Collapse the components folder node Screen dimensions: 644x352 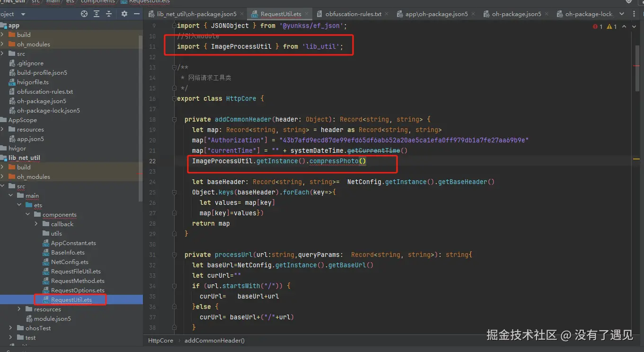(28, 214)
